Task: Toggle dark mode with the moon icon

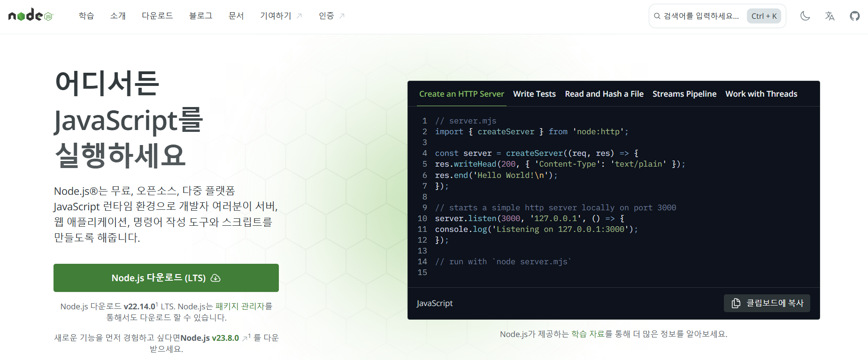Action: click(805, 16)
